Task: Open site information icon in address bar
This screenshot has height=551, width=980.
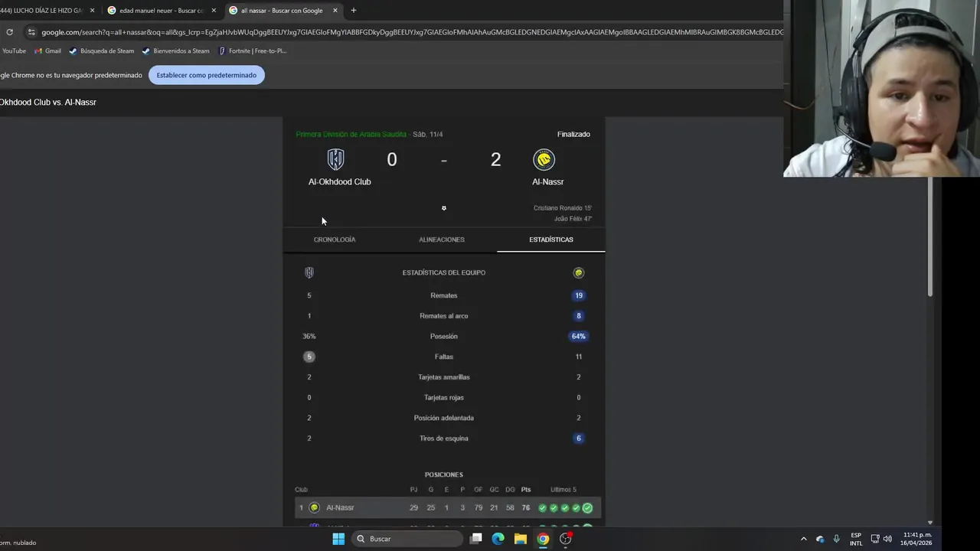Action: pyautogui.click(x=31, y=32)
